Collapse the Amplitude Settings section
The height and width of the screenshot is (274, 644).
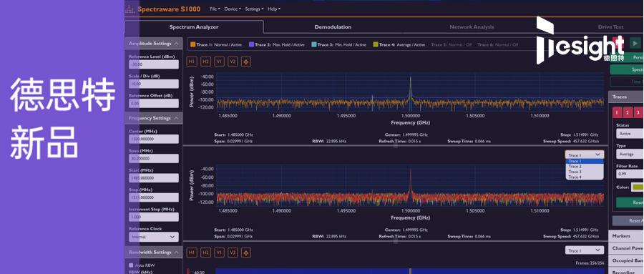coord(176,44)
